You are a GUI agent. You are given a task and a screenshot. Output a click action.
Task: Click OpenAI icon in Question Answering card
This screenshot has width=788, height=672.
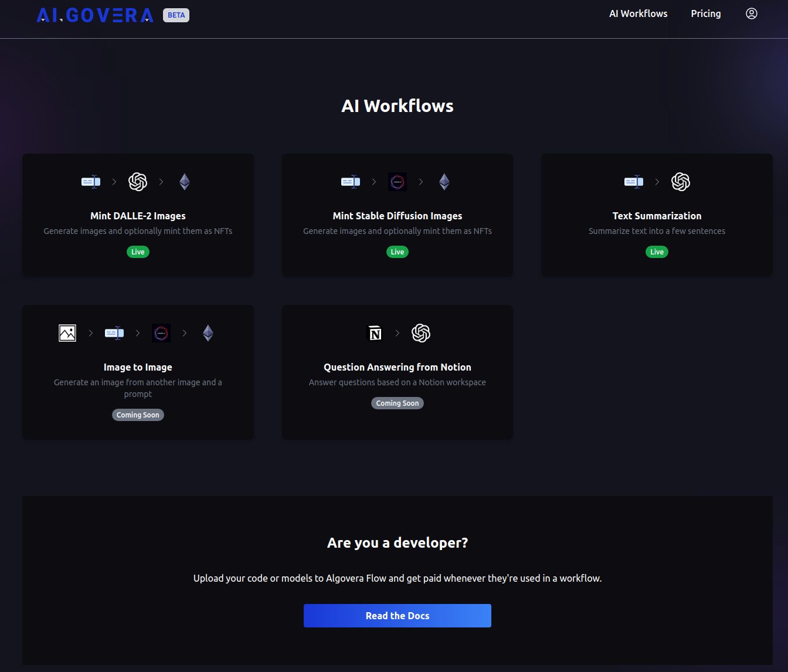click(x=421, y=333)
